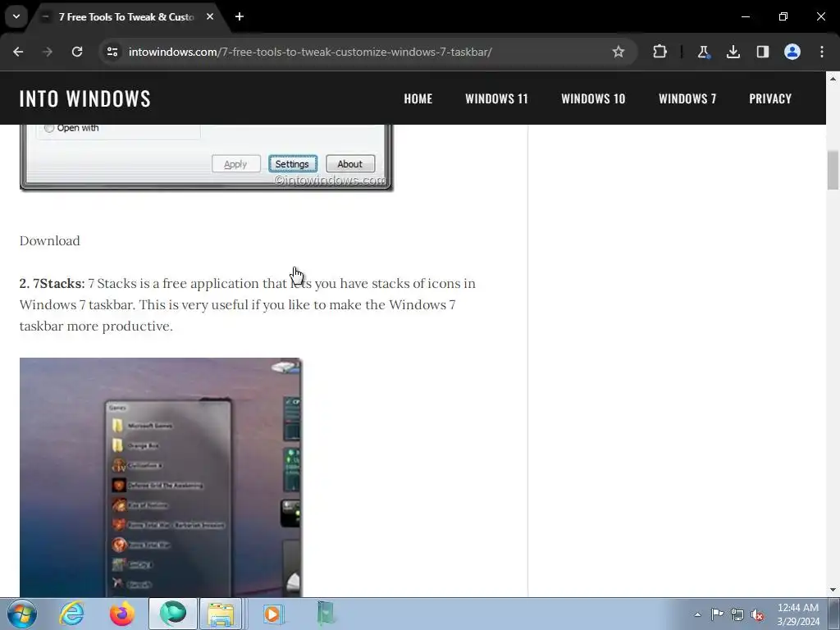The image size is (840, 630).
Task: Open the PRIVACY menu item
Action: click(770, 98)
